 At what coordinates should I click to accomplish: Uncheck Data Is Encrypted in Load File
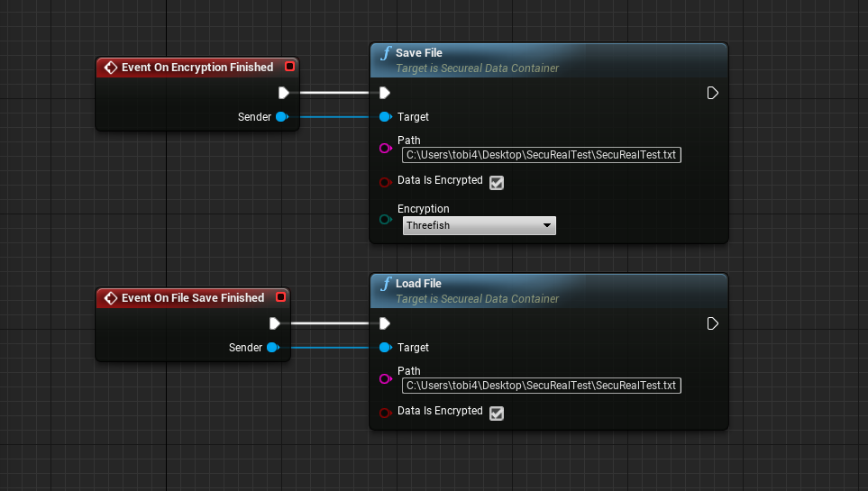(x=497, y=413)
